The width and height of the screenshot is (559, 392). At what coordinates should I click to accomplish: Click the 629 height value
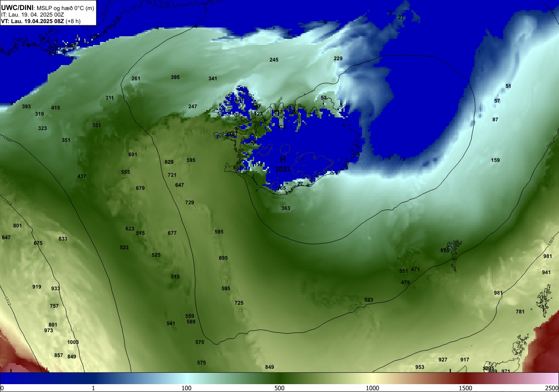169,162
